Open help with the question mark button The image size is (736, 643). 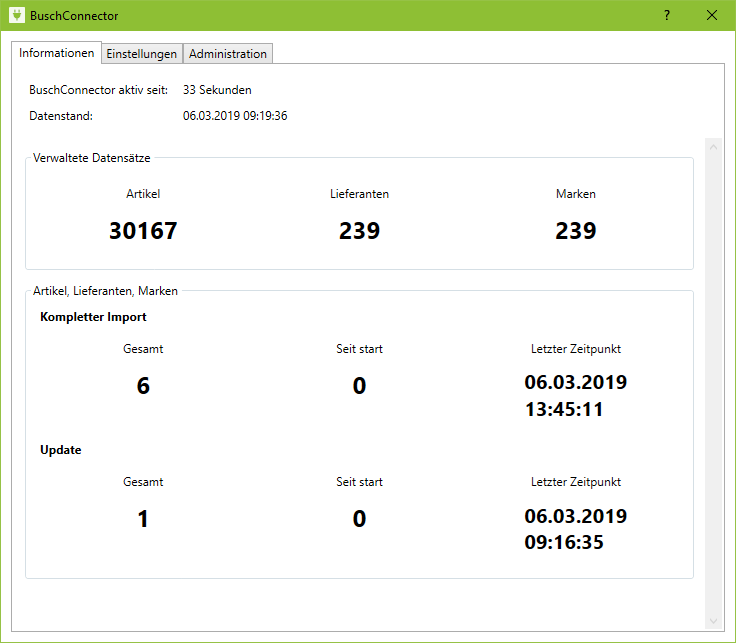667,16
